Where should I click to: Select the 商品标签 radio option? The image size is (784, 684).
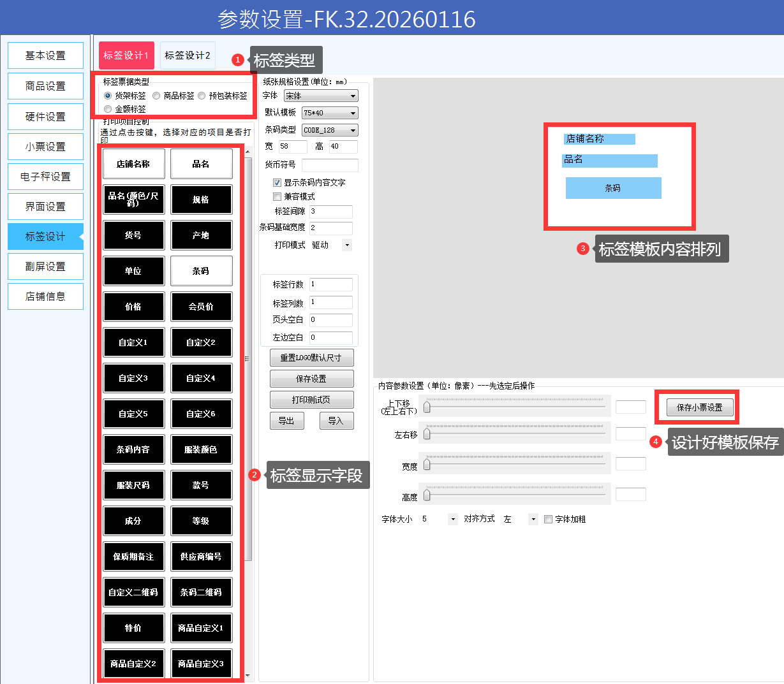click(x=157, y=96)
